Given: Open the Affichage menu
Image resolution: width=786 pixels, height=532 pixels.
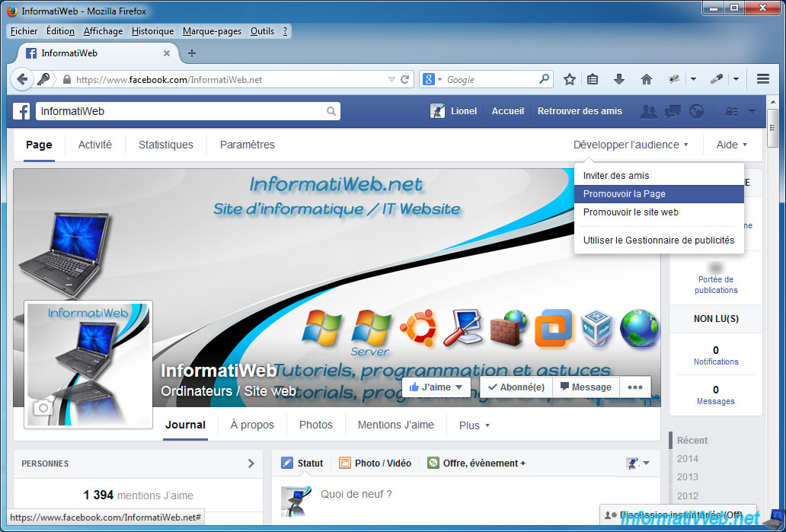Looking at the screenshot, I should 104,31.
